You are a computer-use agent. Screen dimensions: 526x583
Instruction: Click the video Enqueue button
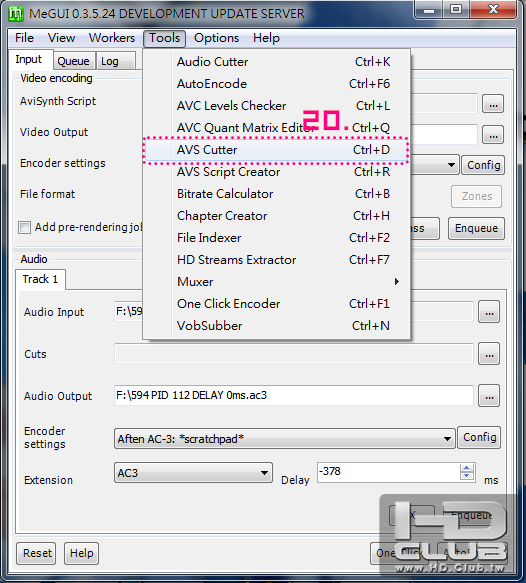click(x=476, y=228)
